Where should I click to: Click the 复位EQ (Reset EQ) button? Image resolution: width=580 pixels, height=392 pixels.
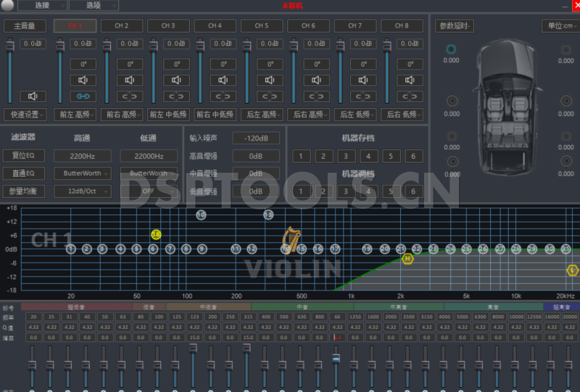(24, 156)
